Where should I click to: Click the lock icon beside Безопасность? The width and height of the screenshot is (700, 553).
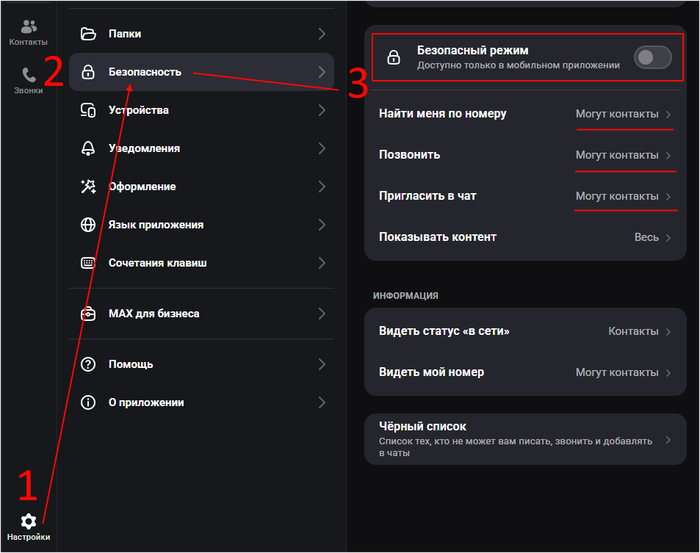point(88,72)
